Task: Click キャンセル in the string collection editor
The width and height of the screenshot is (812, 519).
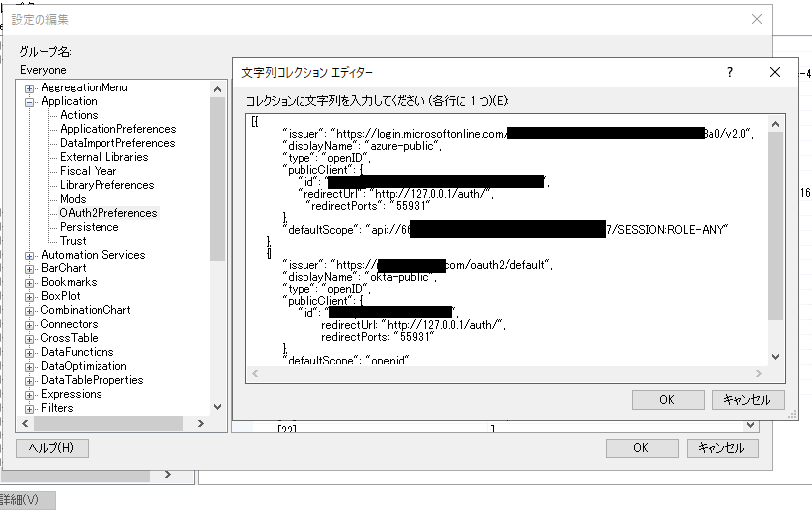Action: (748, 400)
